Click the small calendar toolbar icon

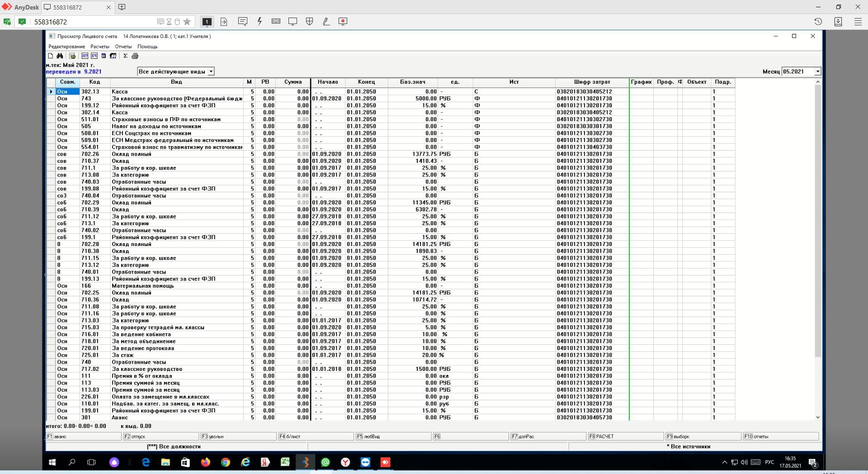[x=104, y=56]
